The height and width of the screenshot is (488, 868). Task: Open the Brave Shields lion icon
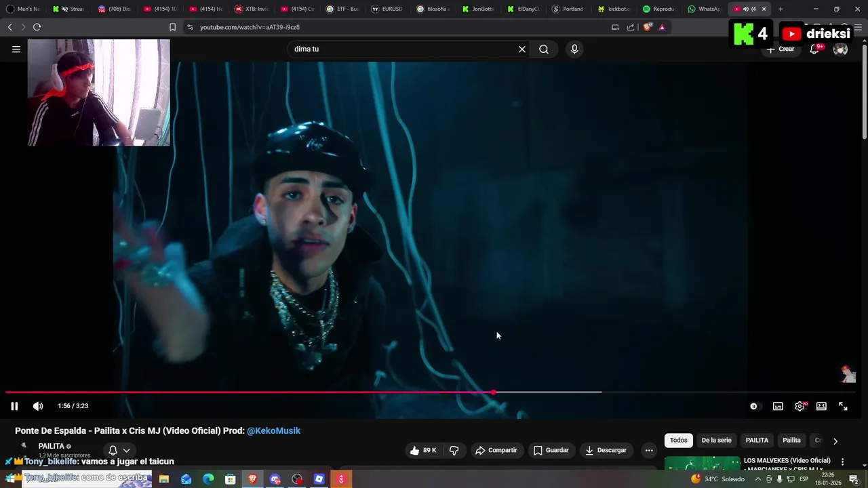[648, 27]
